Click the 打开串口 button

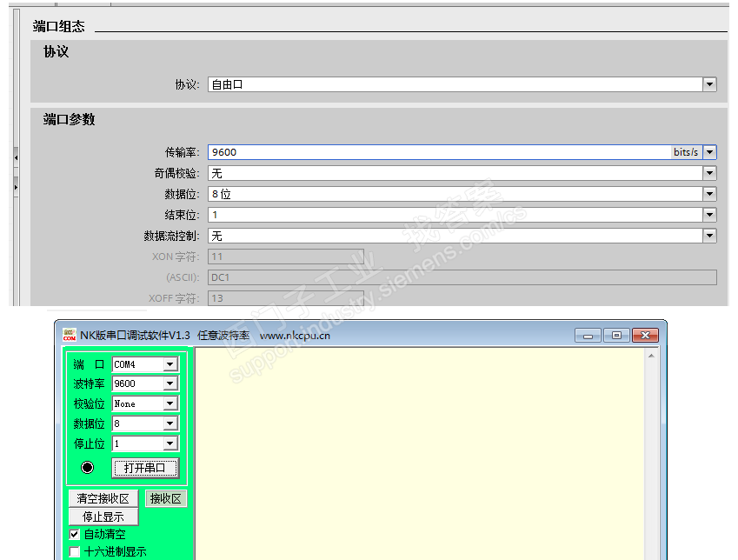point(145,468)
